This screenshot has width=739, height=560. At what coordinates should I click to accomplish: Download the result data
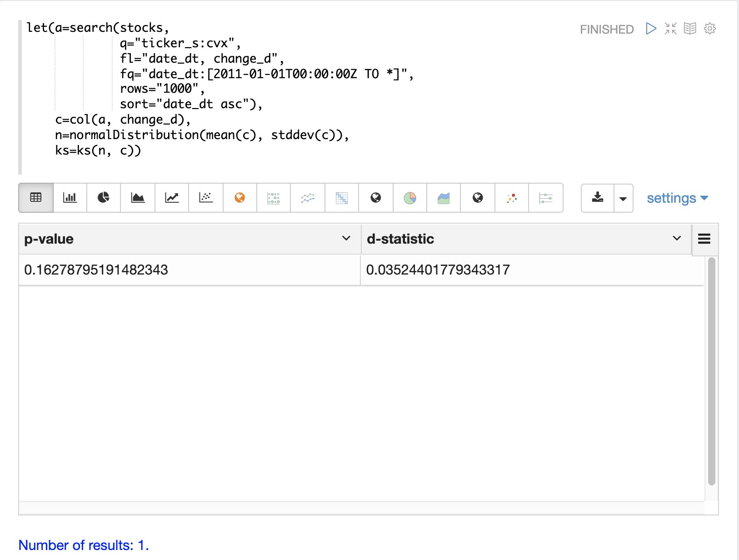point(598,198)
